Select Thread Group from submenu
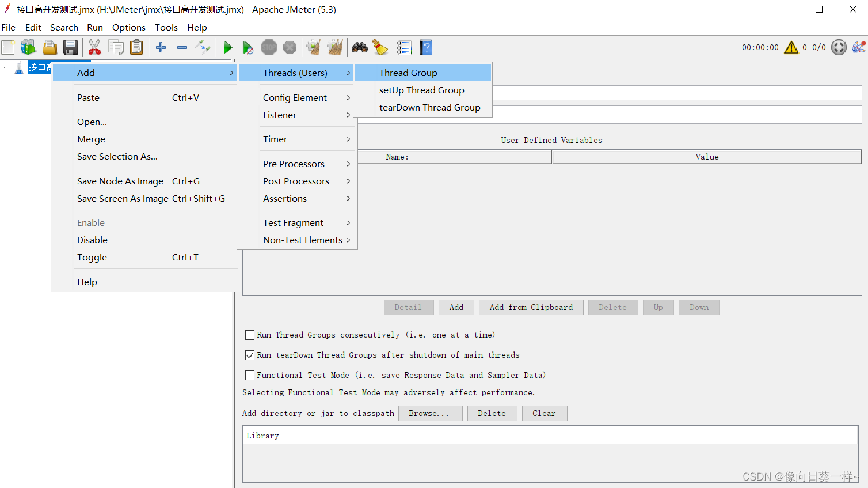 (x=423, y=73)
